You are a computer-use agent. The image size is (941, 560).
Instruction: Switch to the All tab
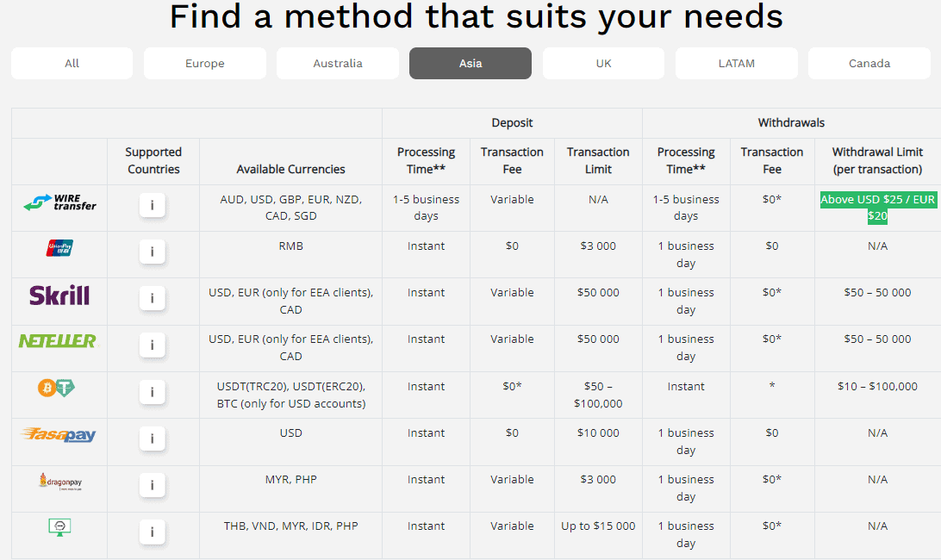pyautogui.click(x=72, y=64)
